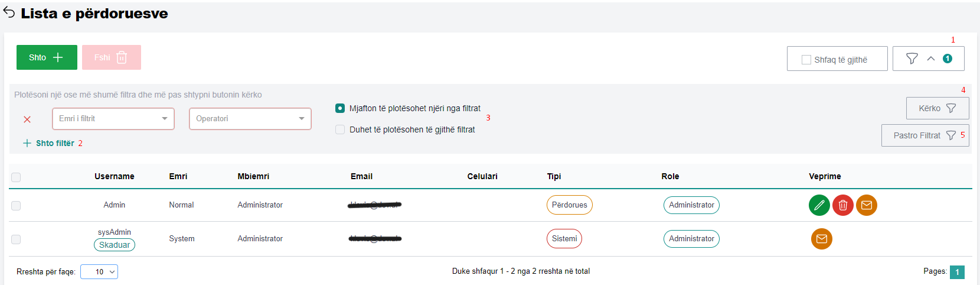980x285 pixels.
Task: Select Duhet të plotësohen të gjithë filtrat
Action: click(x=340, y=129)
